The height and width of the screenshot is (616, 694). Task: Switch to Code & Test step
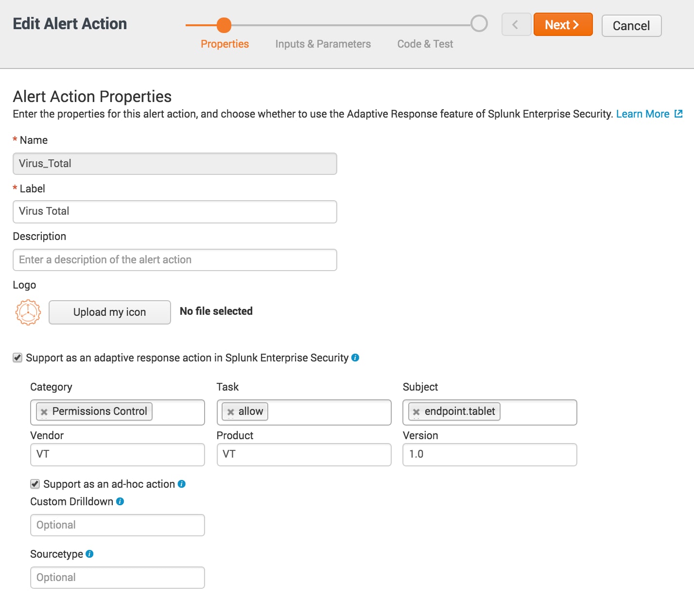click(425, 44)
